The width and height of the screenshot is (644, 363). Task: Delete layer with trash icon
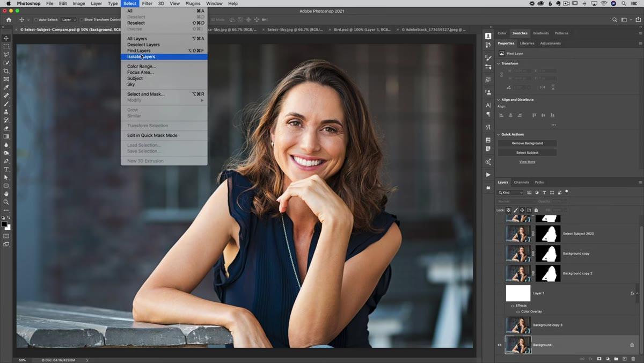[633, 358]
